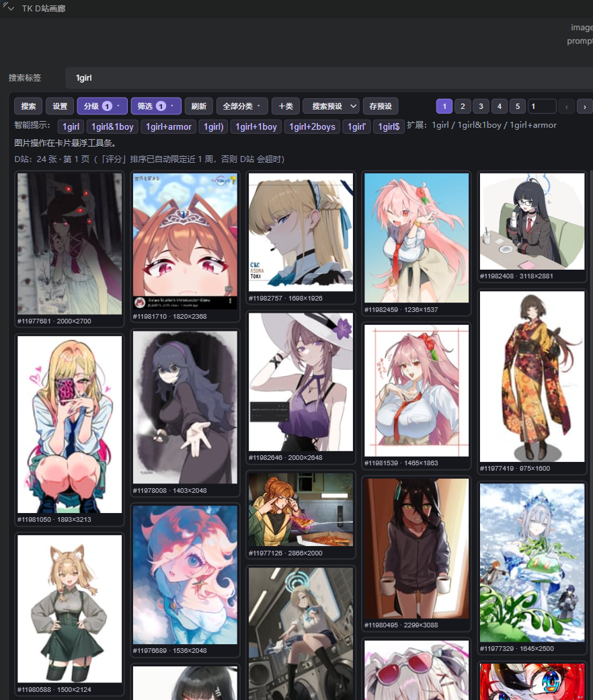Click caption text #11982408 · 3118×2881
593x700 pixels.
coord(517,276)
